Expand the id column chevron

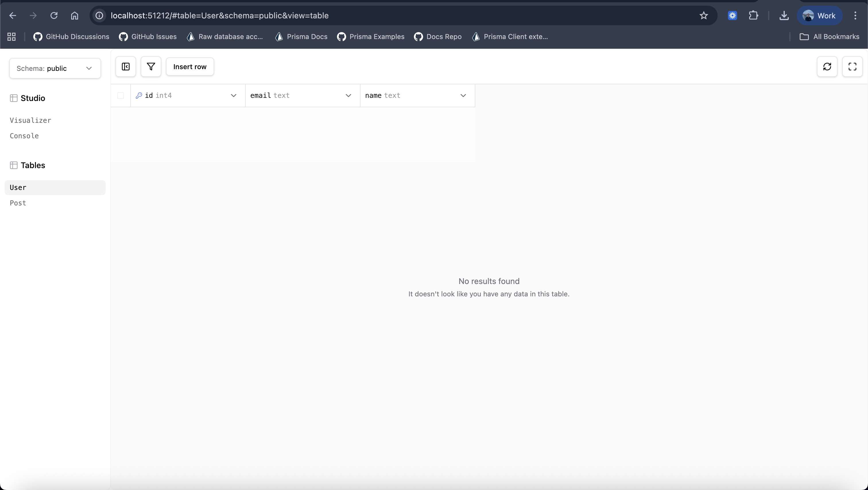234,96
